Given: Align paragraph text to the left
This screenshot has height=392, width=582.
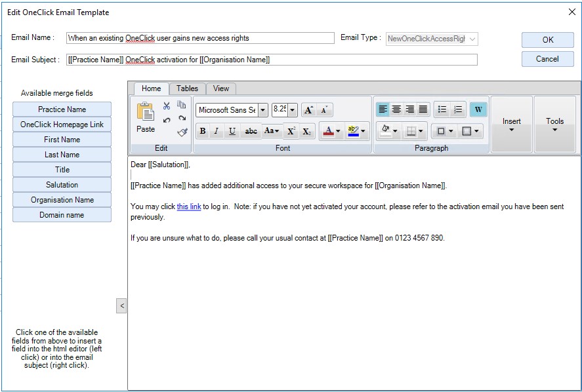Looking at the screenshot, I should point(383,109).
